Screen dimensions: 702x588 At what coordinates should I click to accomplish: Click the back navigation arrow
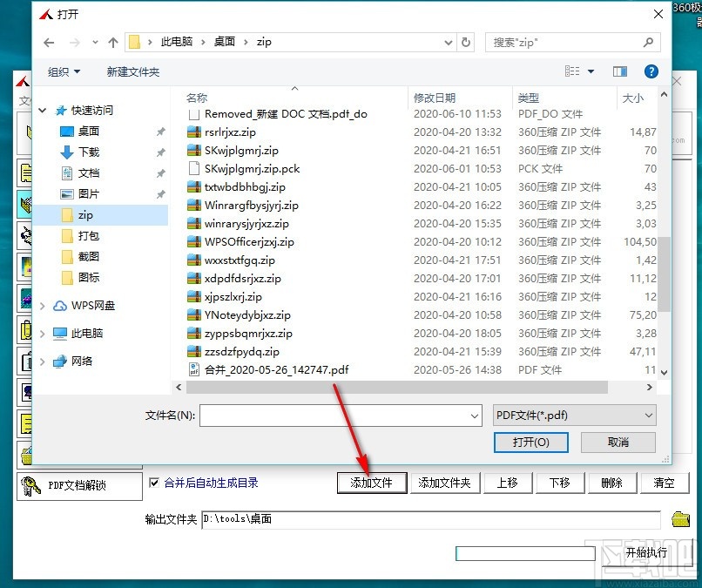pyautogui.click(x=50, y=41)
